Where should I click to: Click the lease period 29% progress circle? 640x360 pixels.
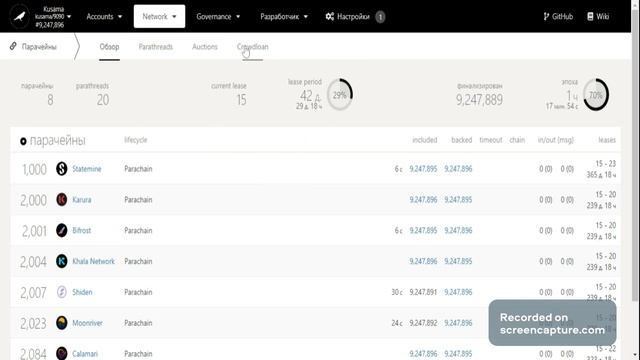[340, 95]
